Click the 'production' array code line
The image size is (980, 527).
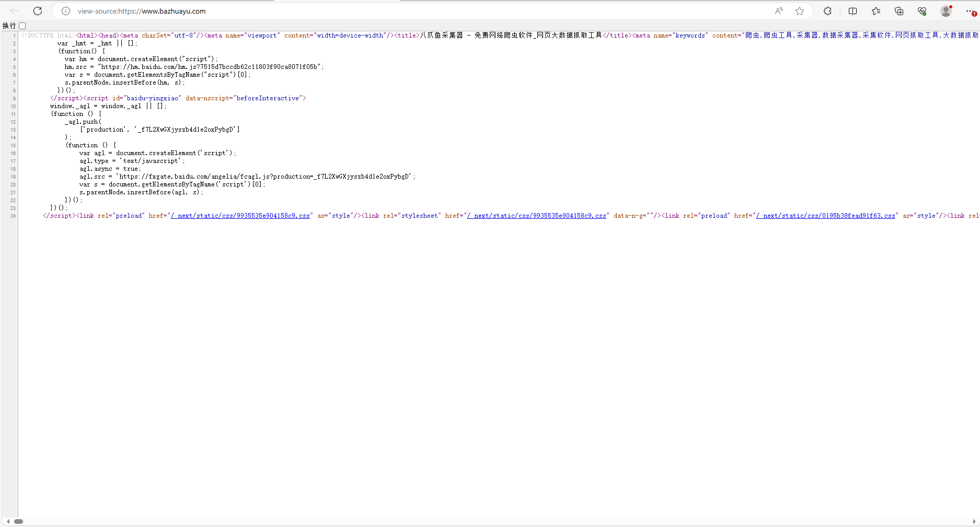pyautogui.click(x=159, y=130)
